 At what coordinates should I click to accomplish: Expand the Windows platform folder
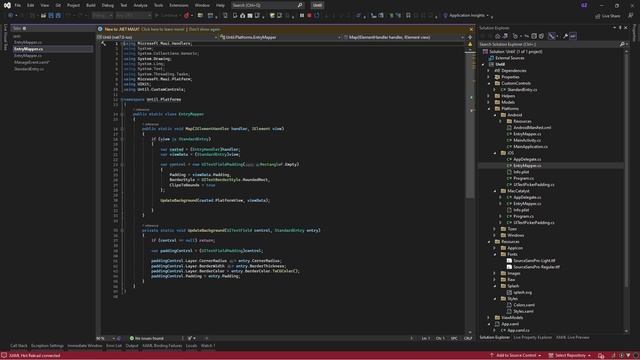pos(495,235)
